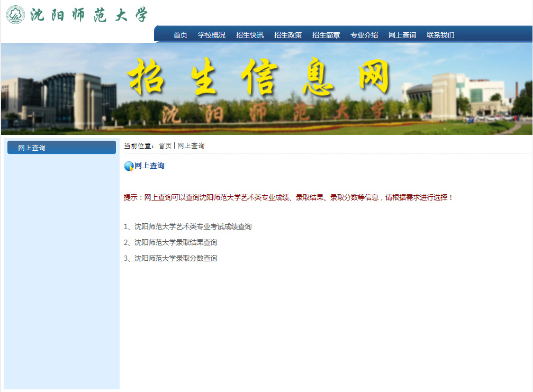Click the globe icon beside 网上查询 heading
Viewport: 533px width, 392px height.
(x=129, y=166)
